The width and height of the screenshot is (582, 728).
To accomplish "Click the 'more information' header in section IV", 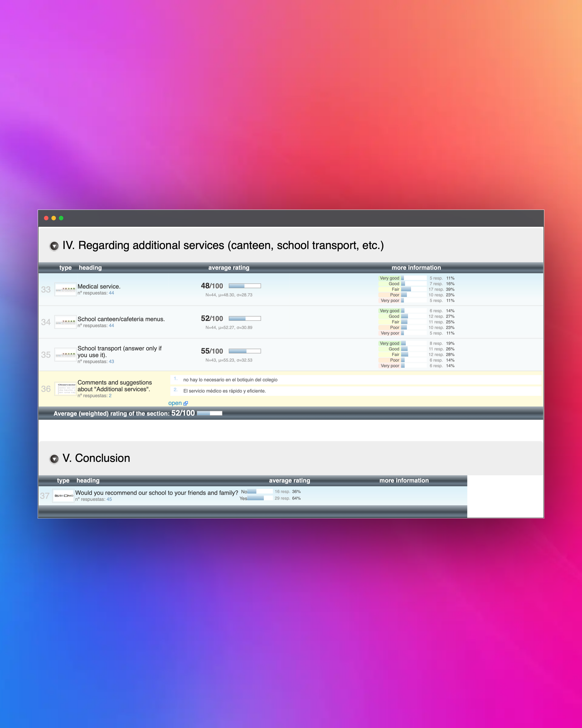I will click(x=416, y=268).
